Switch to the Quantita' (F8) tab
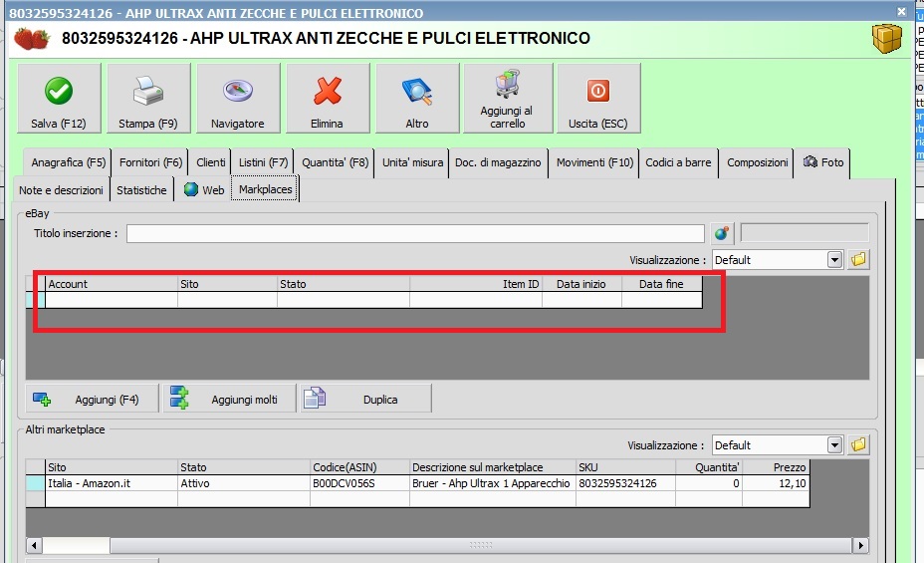Image resolution: width=924 pixels, height=563 pixels. pos(335,162)
